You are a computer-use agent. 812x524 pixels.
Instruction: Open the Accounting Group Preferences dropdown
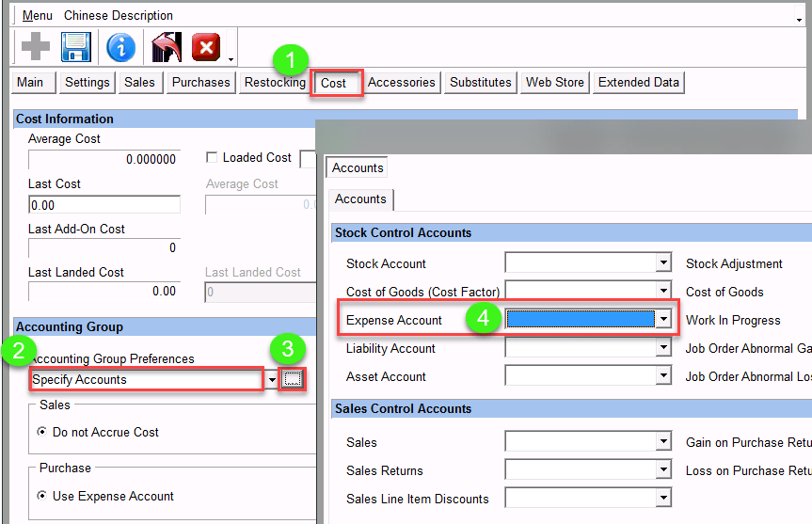click(x=272, y=380)
